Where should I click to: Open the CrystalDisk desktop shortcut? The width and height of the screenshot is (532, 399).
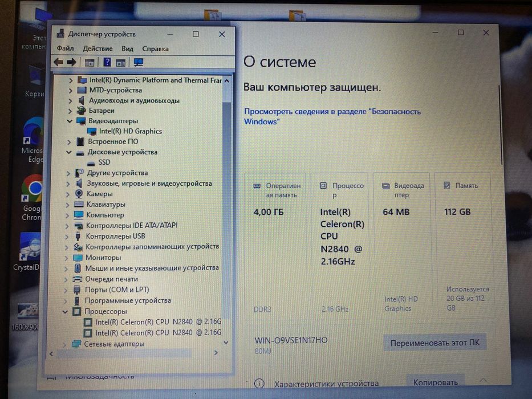coord(28,252)
